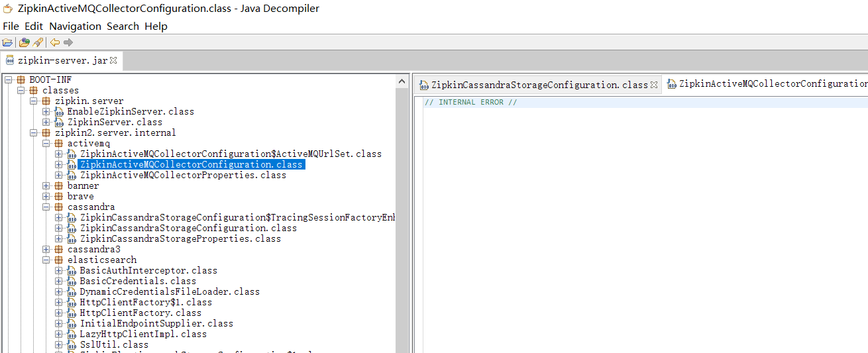
Task: Click the jar icon on zipkin-server.jar tab
Action: click(10, 60)
